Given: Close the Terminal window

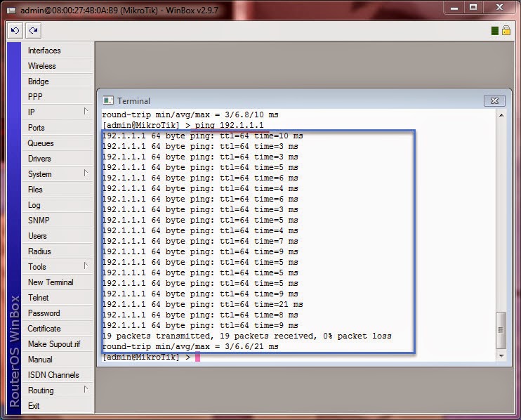Looking at the screenshot, I should [494, 100].
